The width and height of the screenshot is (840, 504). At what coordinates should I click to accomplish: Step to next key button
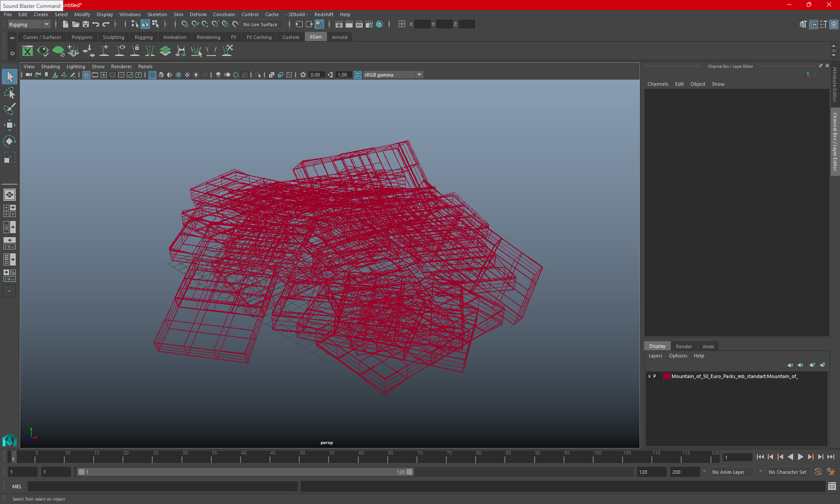point(810,457)
